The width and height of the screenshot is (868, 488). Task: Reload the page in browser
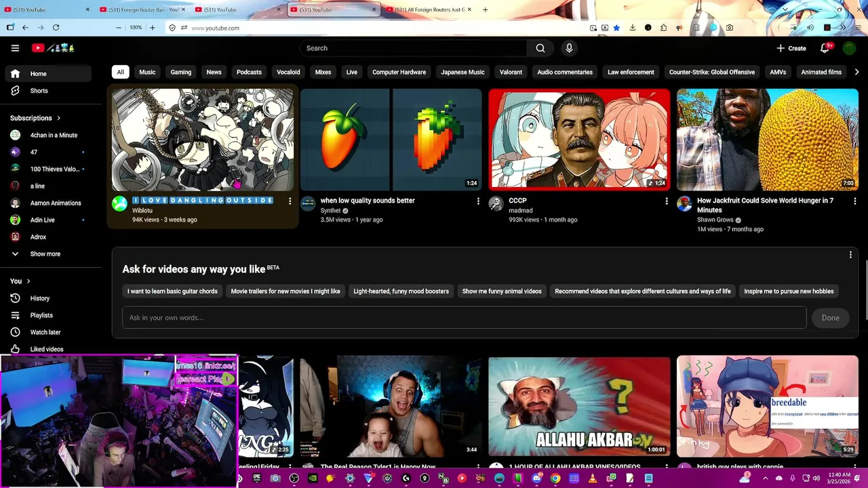coord(56,28)
